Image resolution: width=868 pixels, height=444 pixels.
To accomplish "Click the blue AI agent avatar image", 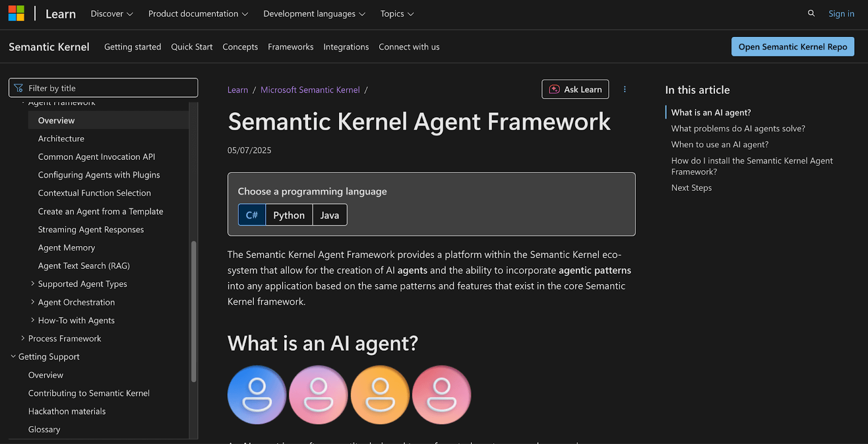I will point(257,395).
